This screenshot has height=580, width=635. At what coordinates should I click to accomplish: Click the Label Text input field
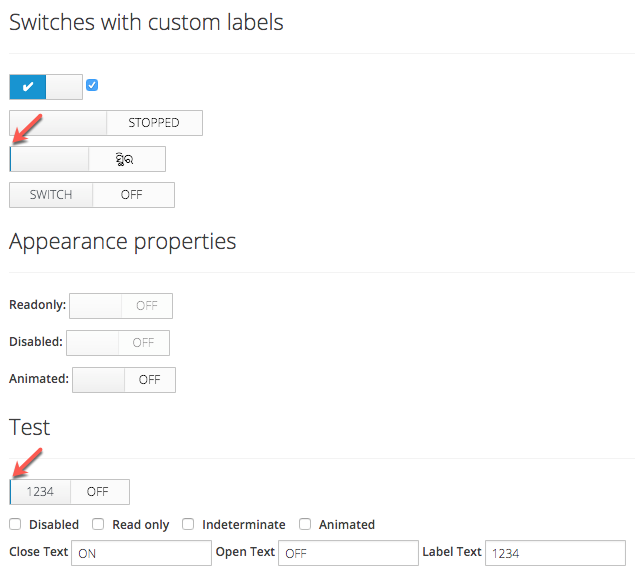[555, 553]
